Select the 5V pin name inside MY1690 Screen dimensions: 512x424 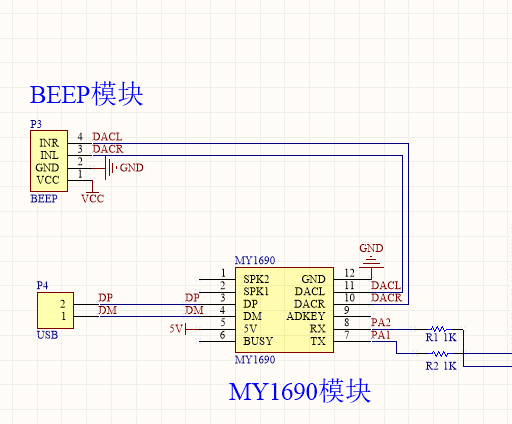pos(250,329)
